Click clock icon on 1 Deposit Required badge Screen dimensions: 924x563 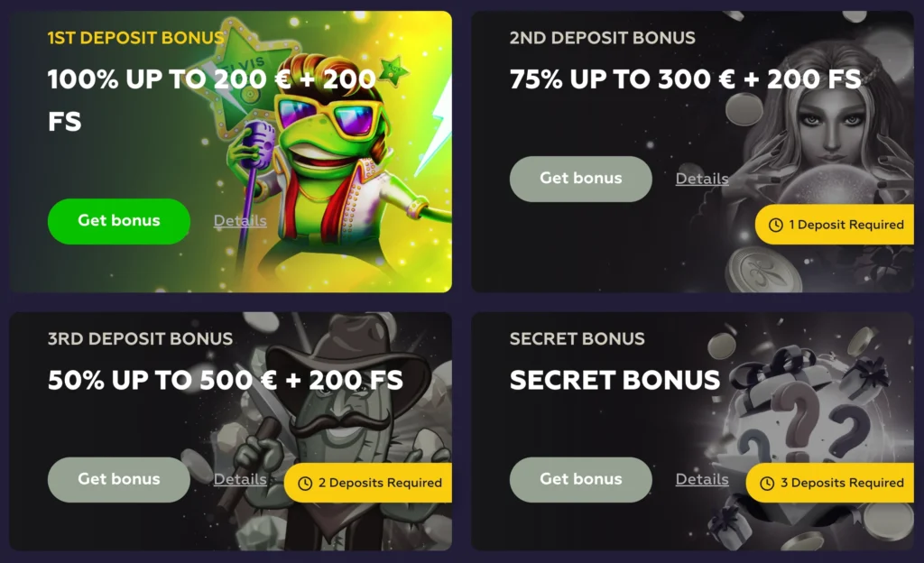click(775, 225)
